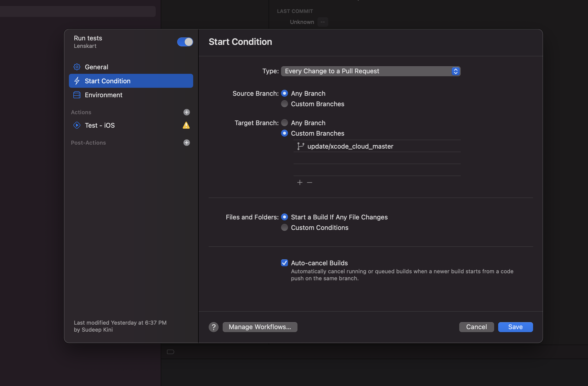Screen dimensions: 588x386
Task: Select Custom Conditions for Files and Folders
Action: coord(284,227)
